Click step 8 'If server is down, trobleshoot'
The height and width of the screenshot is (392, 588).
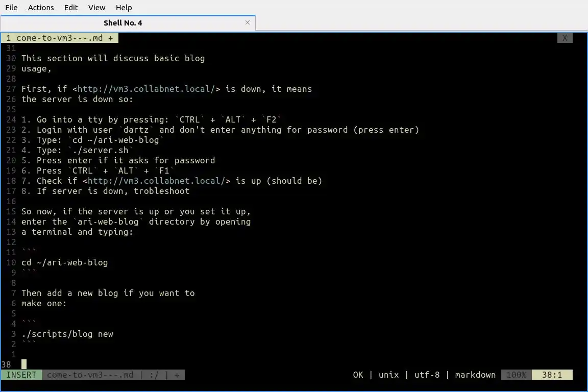pyautogui.click(x=105, y=191)
